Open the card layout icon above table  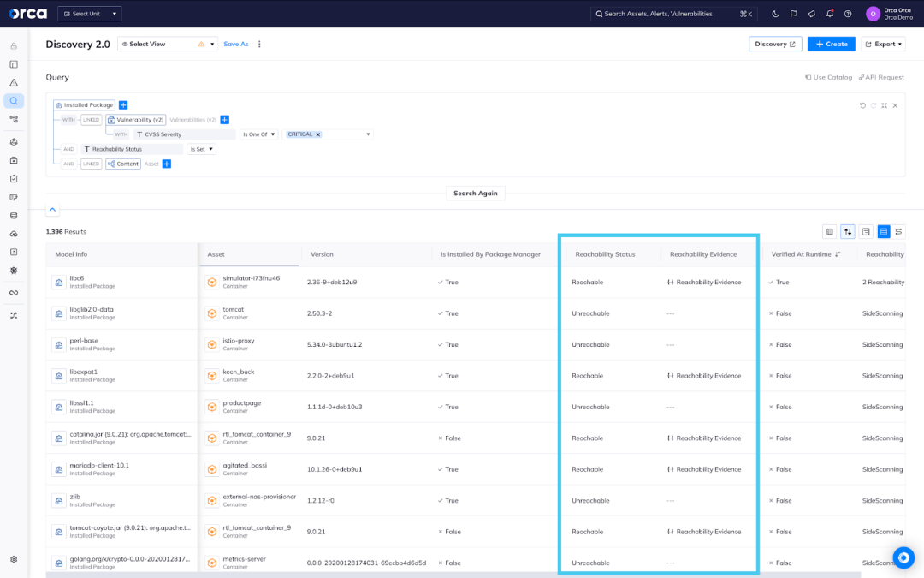(866, 232)
